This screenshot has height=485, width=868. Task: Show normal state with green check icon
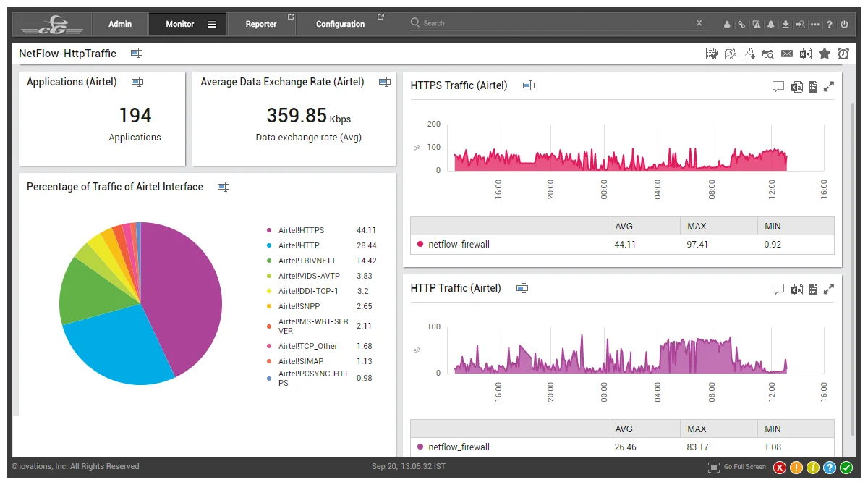point(846,468)
